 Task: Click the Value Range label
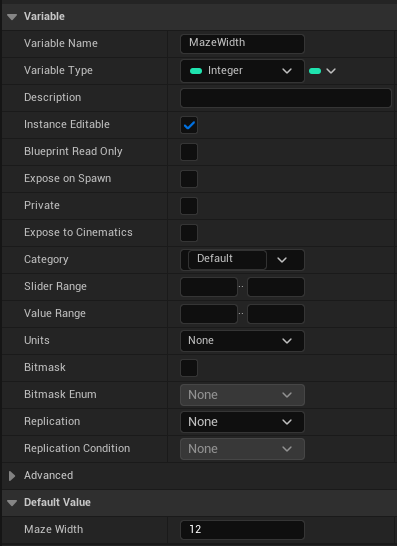coord(55,313)
